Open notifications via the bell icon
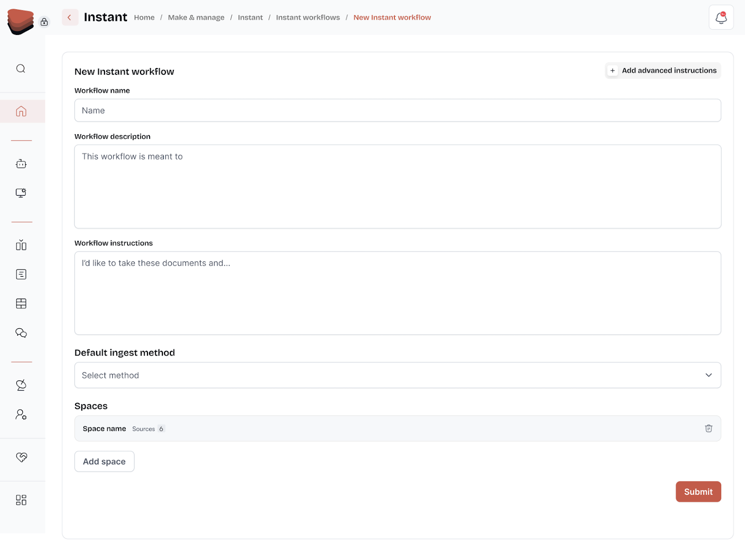This screenshot has width=745, height=560. 721,17
